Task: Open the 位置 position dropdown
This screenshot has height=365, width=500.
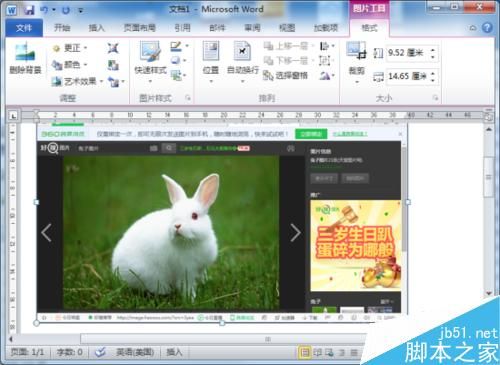Action: [x=211, y=62]
